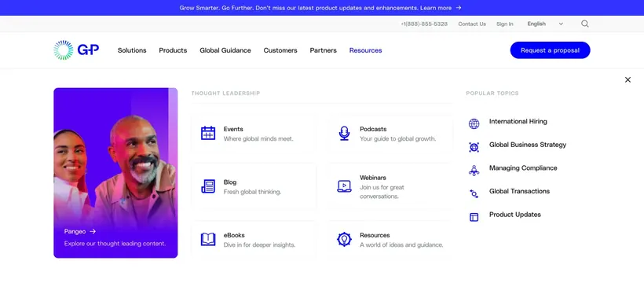The width and height of the screenshot is (644, 283).
Task: Click the arrow next to Pangeo
Action: pos(93,232)
